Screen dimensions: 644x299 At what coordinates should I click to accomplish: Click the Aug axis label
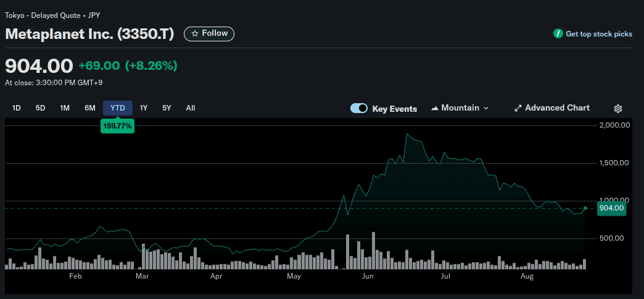click(x=527, y=276)
